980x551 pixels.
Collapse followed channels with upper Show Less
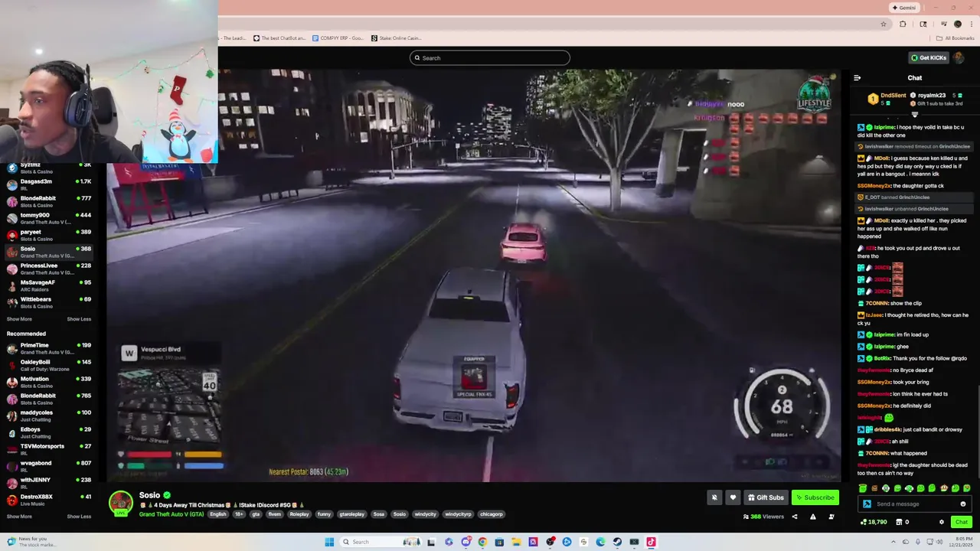(x=79, y=319)
